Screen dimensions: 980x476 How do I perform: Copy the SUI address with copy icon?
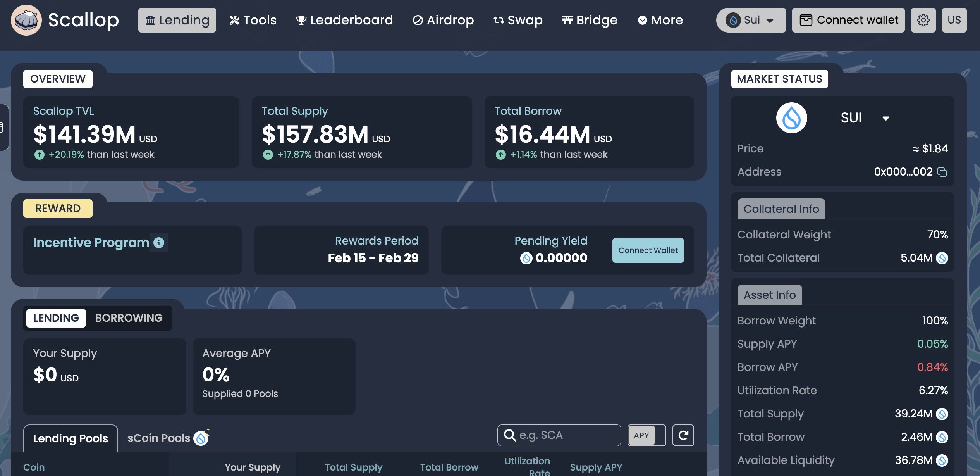tap(942, 172)
